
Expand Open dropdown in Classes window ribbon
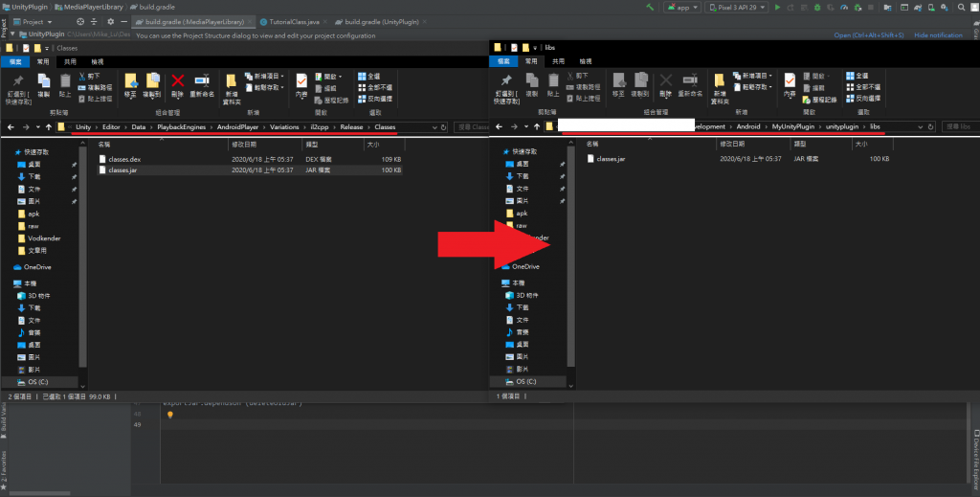coord(329,77)
